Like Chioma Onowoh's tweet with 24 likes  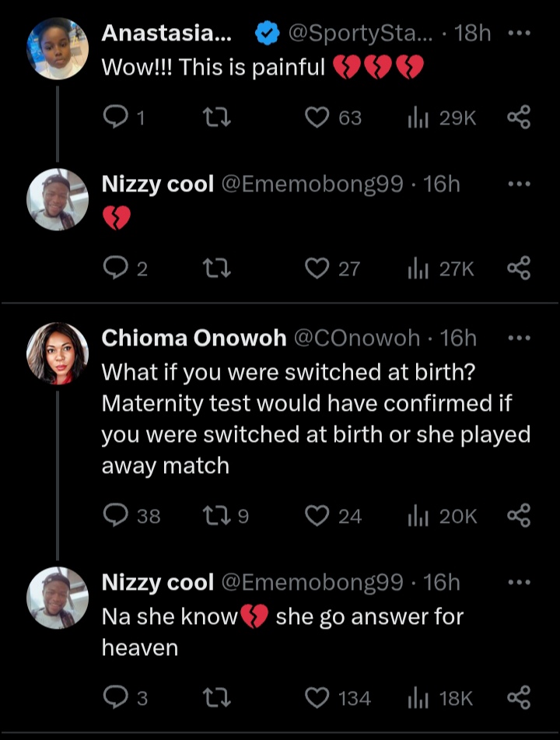coord(317,515)
